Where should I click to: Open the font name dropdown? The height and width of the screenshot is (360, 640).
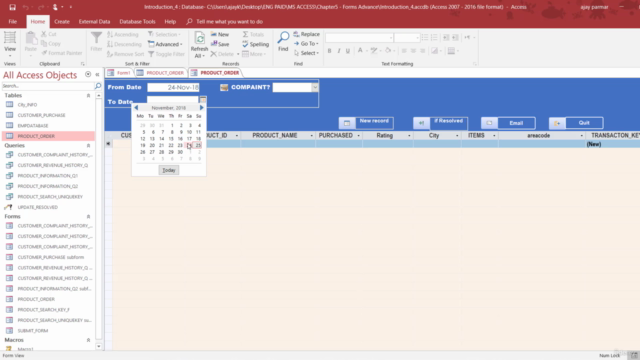(x=391, y=38)
